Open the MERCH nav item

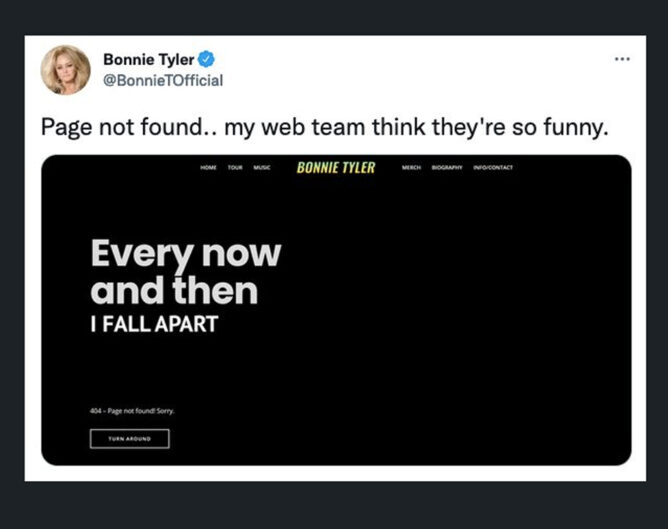click(x=412, y=167)
